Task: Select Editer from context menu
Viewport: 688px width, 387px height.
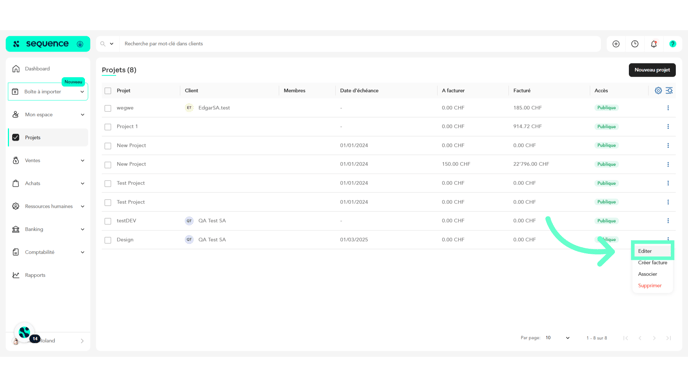Action: click(652, 251)
